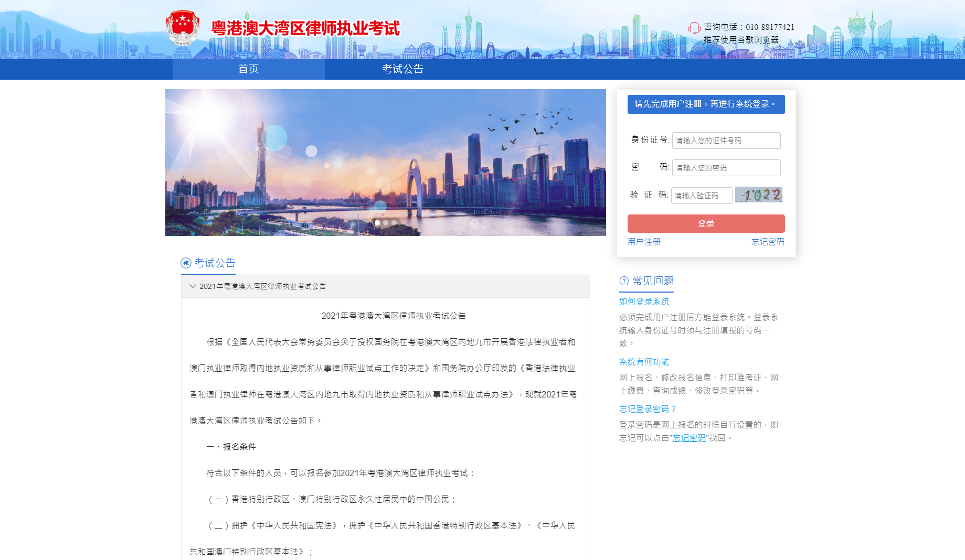965x560 pixels.
Task: Click the 验证码 input box
Action: click(x=702, y=196)
